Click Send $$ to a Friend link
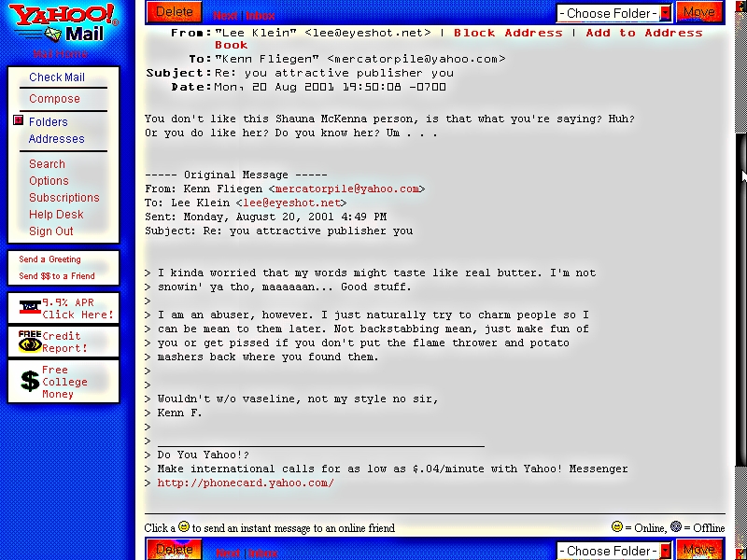 tap(57, 276)
